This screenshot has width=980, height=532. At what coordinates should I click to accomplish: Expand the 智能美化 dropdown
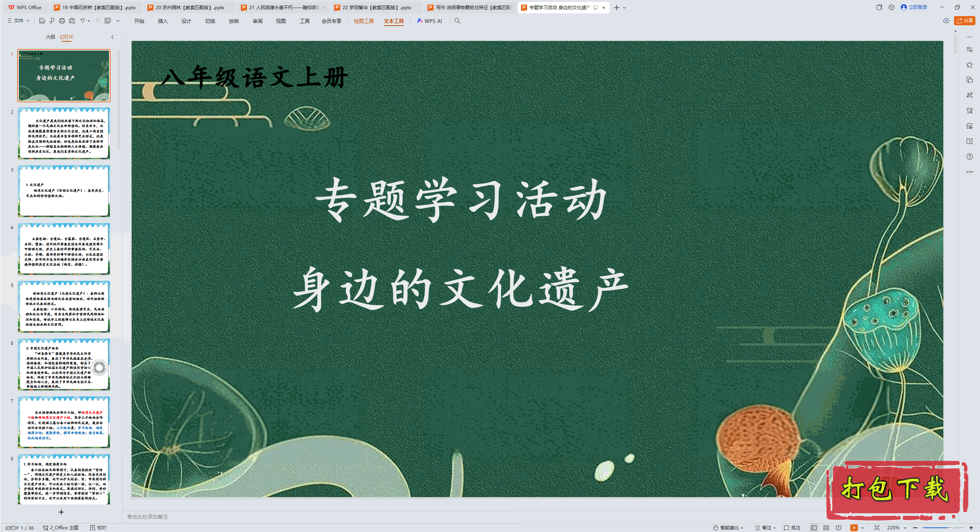(x=729, y=527)
